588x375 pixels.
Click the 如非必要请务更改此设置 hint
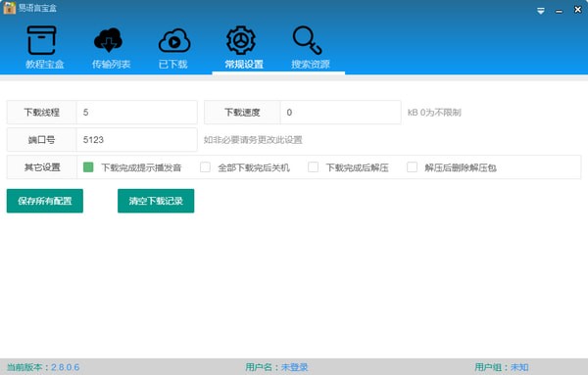(x=253, y=140)
